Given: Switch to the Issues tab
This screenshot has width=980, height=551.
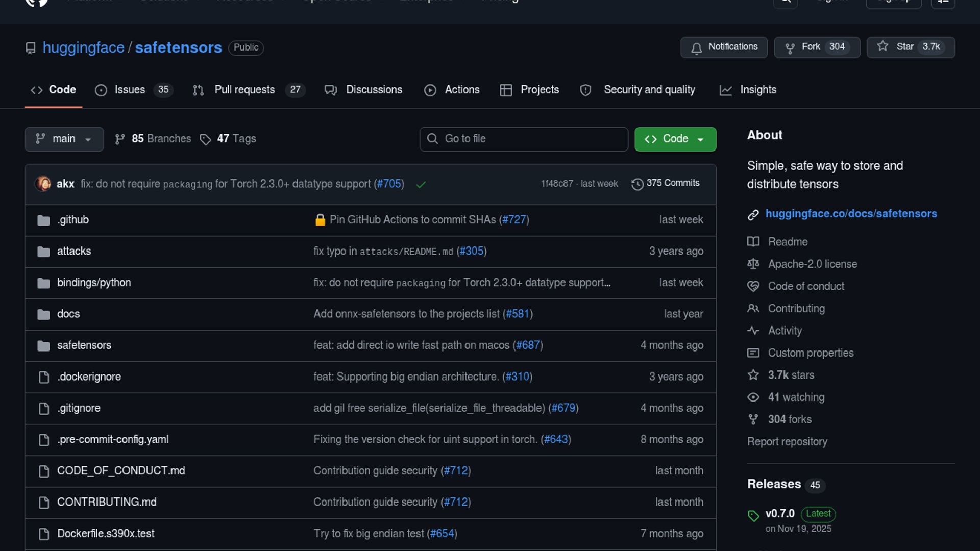Looking at the screenshot, I should tap(130, 90).
